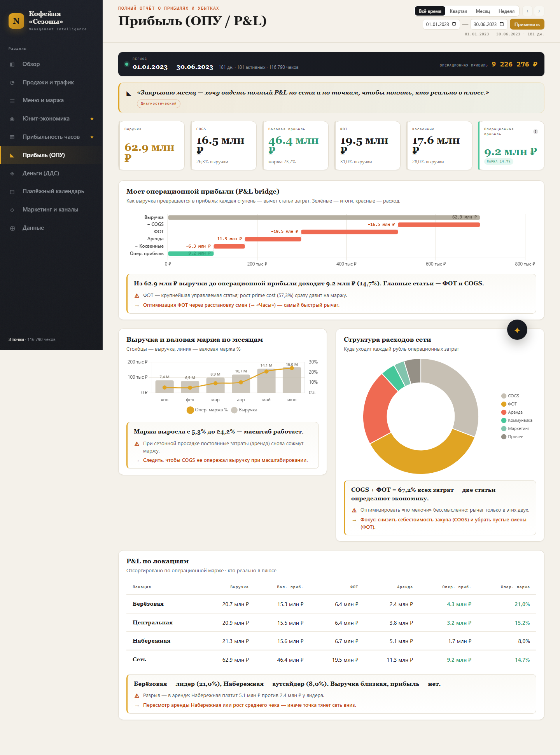Click the COGS 16.5 млн KPI card
The image size is (560, 755).
click(223, 145)
